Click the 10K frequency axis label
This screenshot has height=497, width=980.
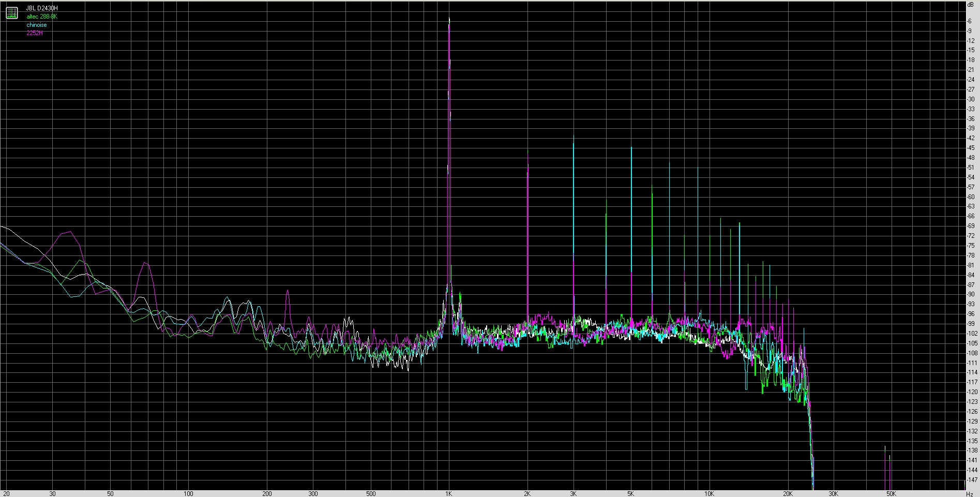tap(709, 494)
